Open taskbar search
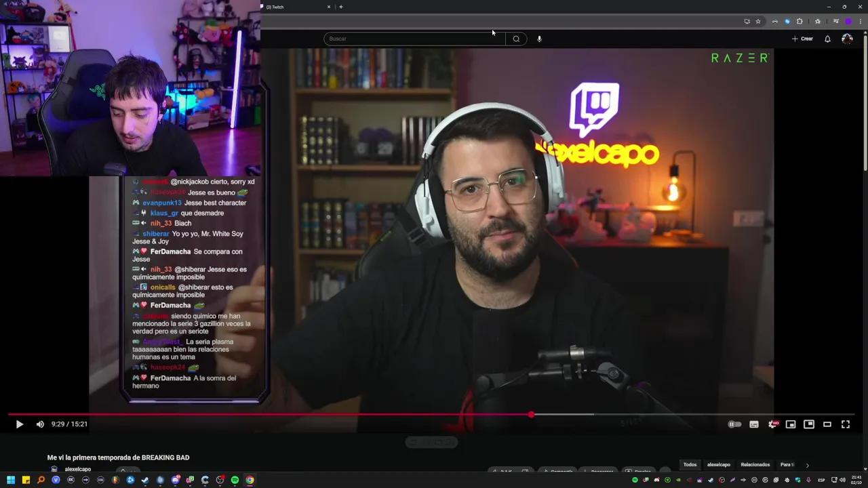The height and width of the screenshot is (488, 868). 41,480
